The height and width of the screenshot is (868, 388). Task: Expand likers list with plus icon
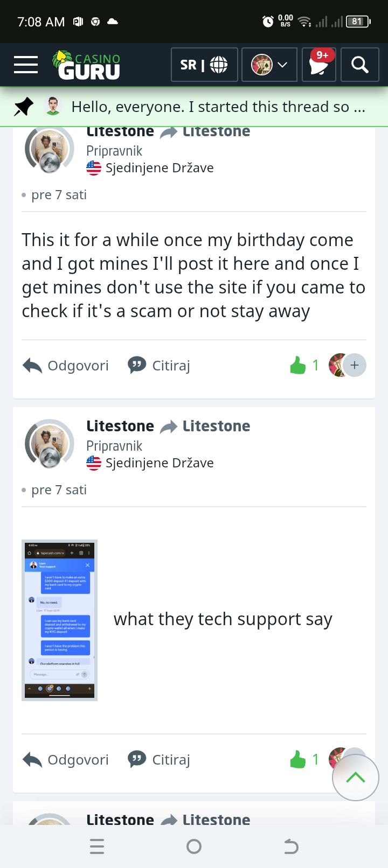click(355, 365)
